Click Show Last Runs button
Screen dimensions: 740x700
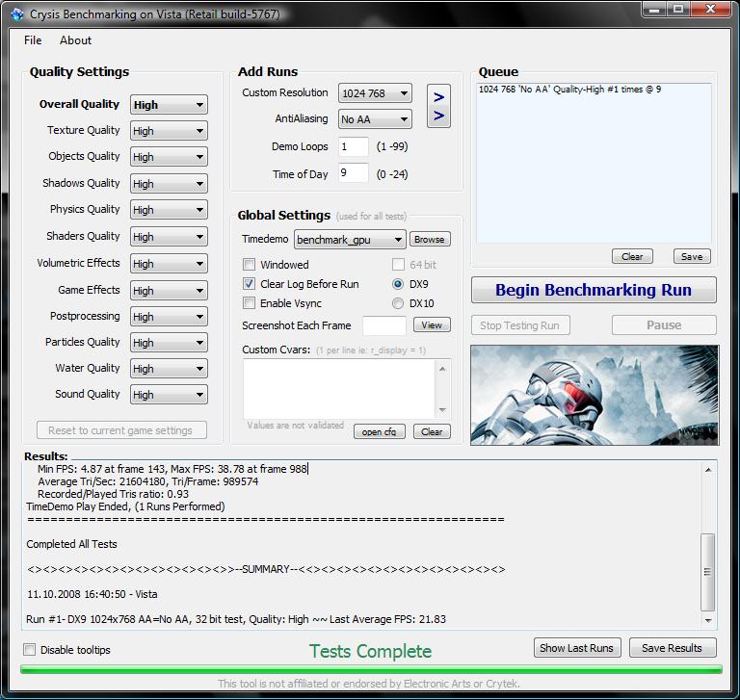(577, 648)
